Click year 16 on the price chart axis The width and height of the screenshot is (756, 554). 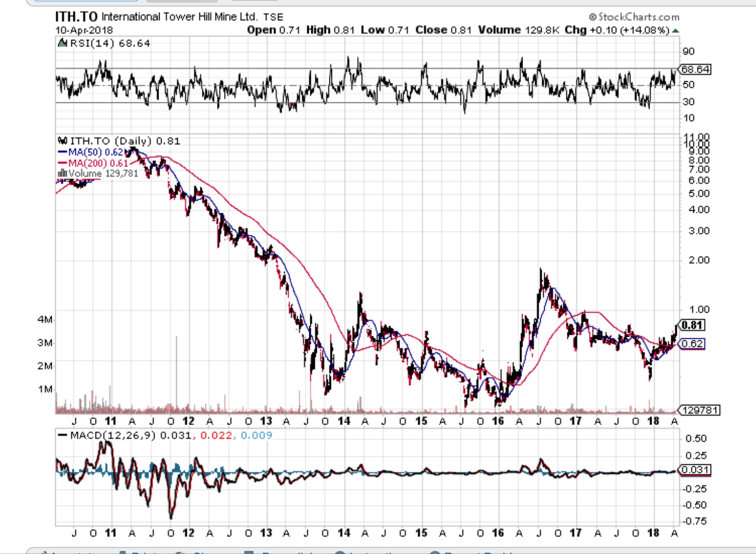pos(498,421)
